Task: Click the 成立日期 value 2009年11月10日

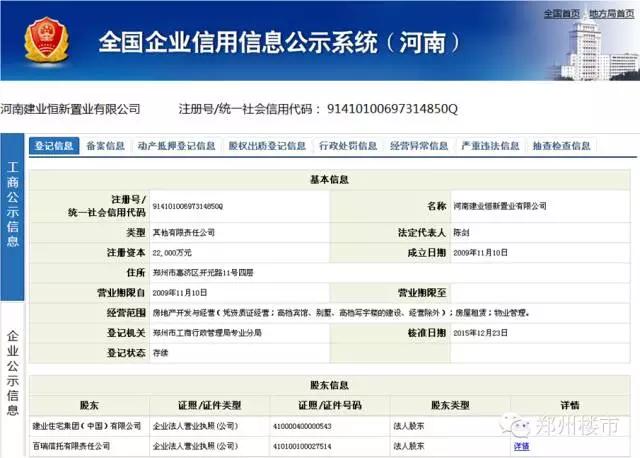Action: tap(480, 253)
